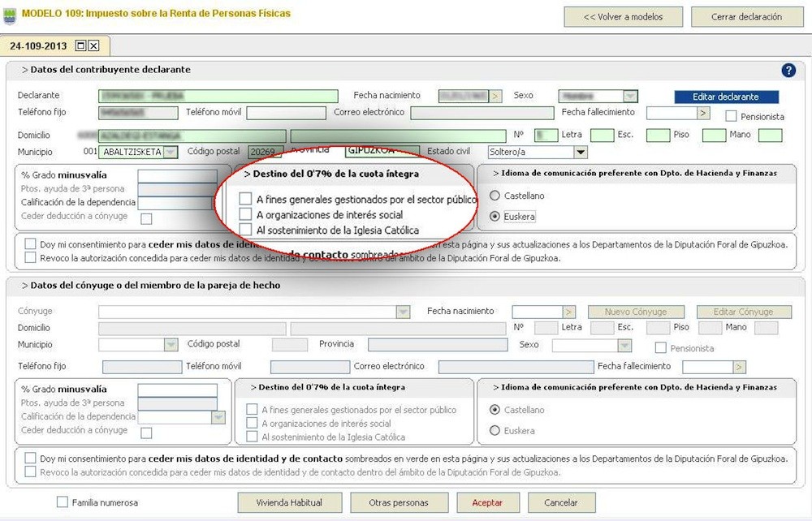Click the Cancelar button

coord(561,502)
